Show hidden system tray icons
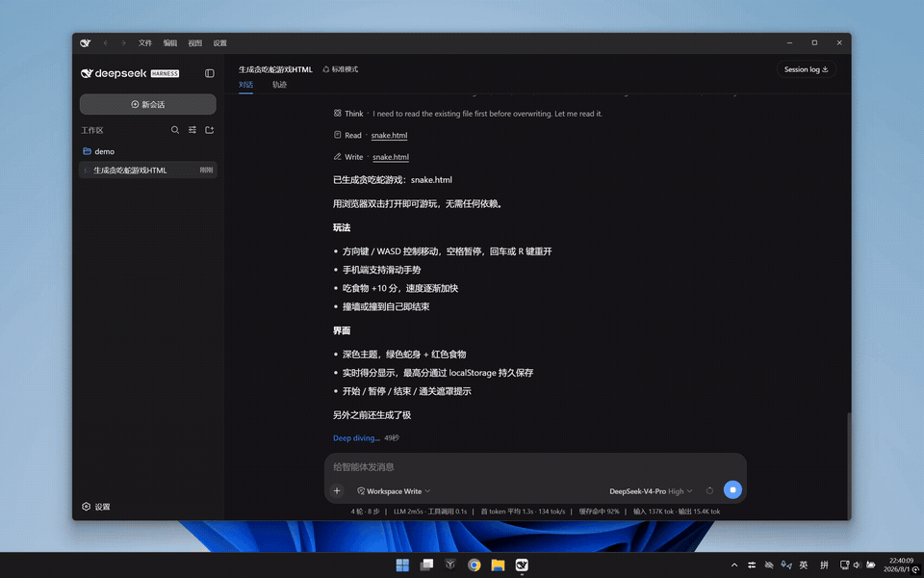The image size is (924, 578). point(734,565)
